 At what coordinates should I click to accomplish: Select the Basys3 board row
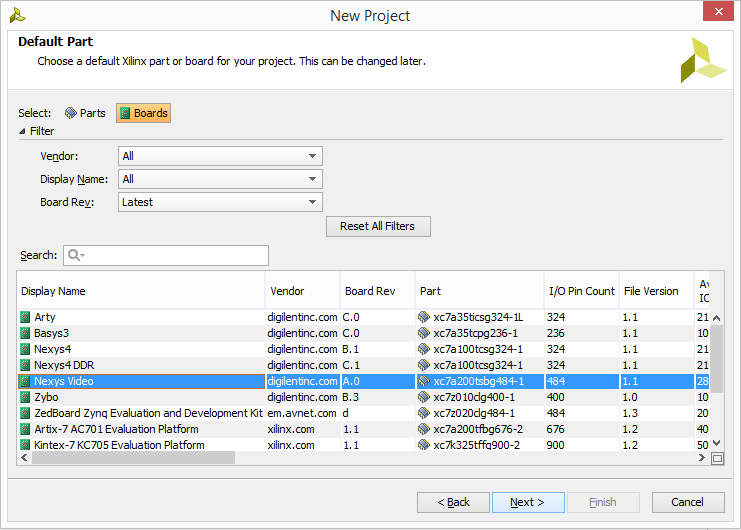pyautogui.click(x=363, y=333)
